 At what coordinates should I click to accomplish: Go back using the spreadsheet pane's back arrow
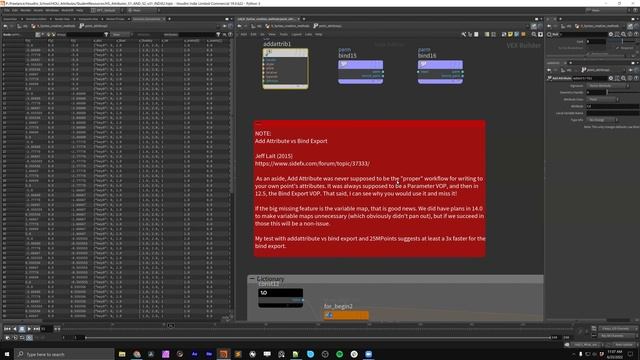(5, 26)
